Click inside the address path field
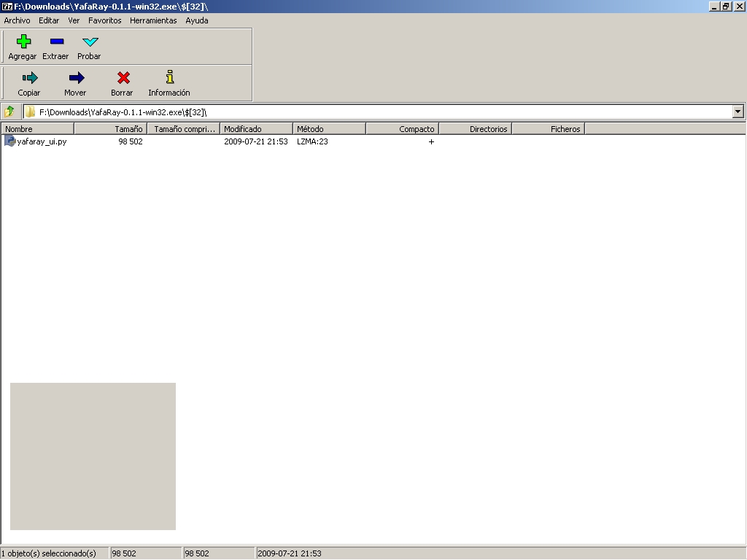The width and height of the screenshot is (747, 560). tap(379, 112)
